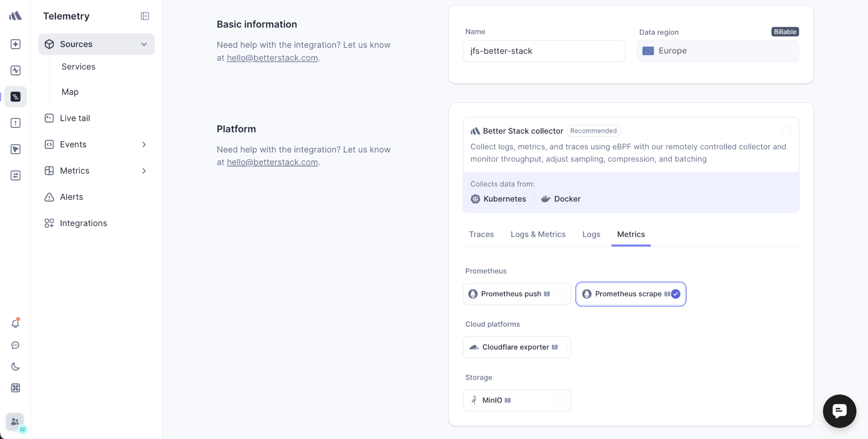Click hello@betterstack.com under Basic information
This screenshot has height=439, width=868.
(x=272, y=58)
